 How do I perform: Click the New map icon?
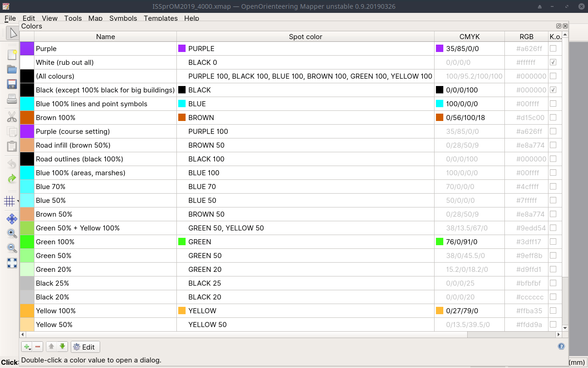coord(12,55)
